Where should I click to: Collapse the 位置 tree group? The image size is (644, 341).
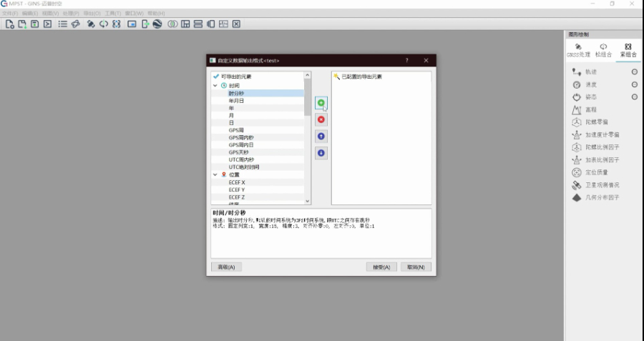point(215,174)
